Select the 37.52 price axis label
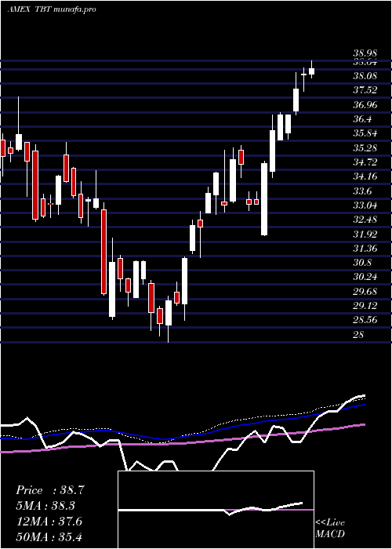Screen dimensions: 392x549 point(365,90)
